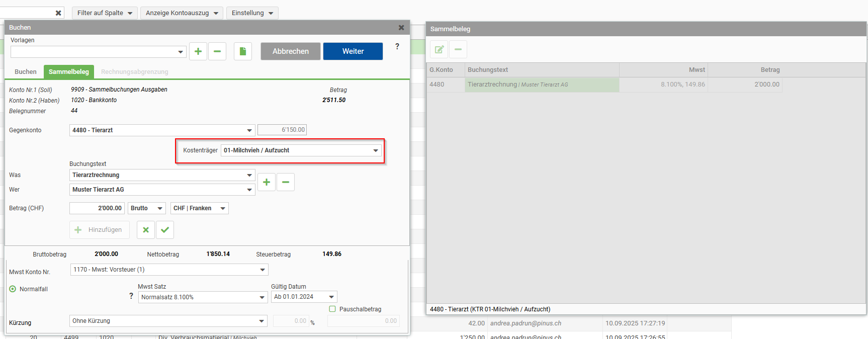The image size is (868, 339).
Task: Enable the Pauschalbetrag checkbox
Action: [x=332, y=309]
